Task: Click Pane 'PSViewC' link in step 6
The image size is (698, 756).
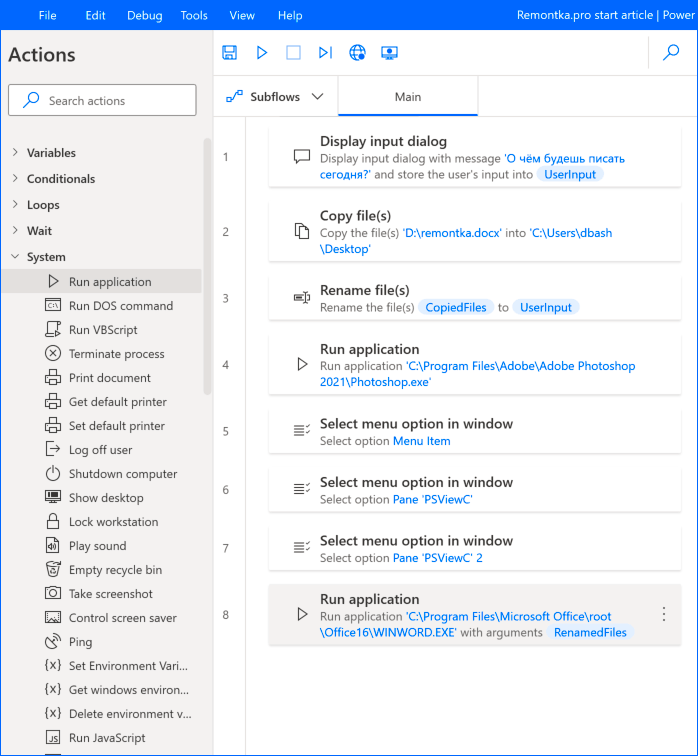Action: [433, 500]
